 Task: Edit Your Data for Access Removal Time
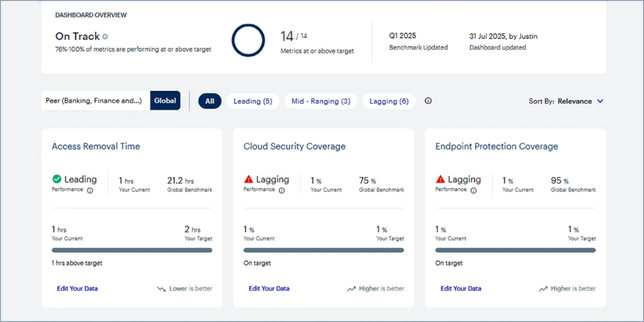pos(77,288)
